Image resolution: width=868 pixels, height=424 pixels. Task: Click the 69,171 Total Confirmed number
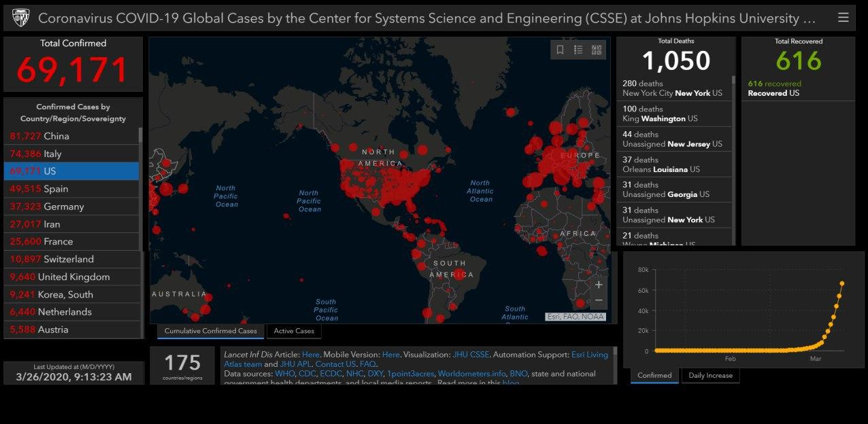(x=73, y=70)
